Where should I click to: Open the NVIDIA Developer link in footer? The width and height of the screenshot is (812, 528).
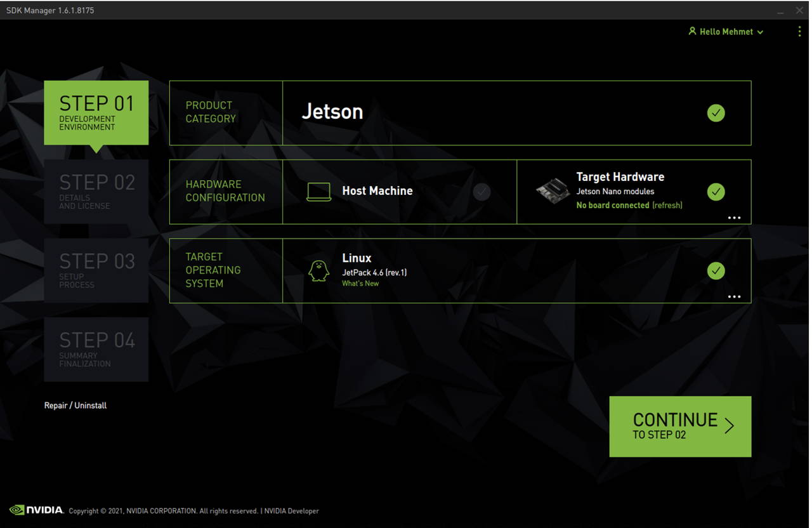292,511
